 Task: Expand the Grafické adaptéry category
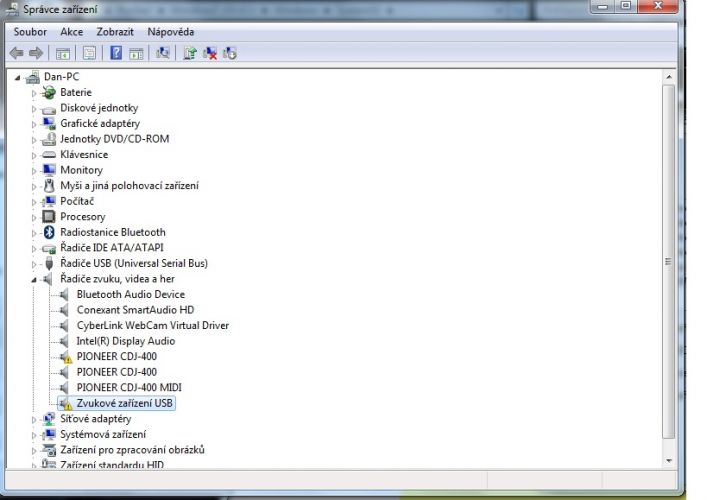[34, 124]
